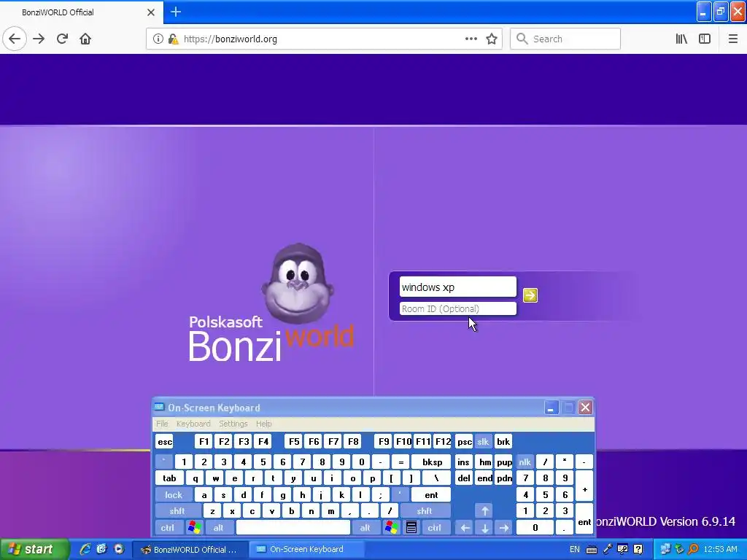Minimize the On-Screen Keyboard window
747x560 pixels.
(x=551, y=408)
